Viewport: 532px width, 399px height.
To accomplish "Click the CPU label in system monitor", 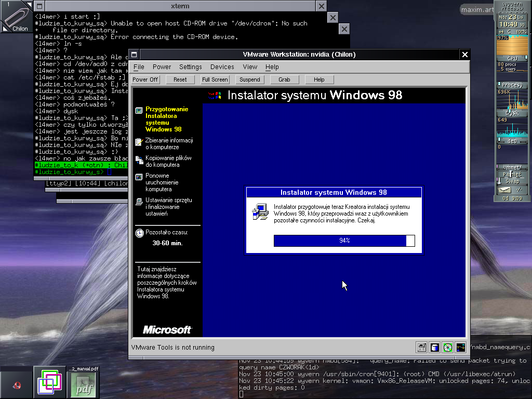I will (x=512, y=58).
